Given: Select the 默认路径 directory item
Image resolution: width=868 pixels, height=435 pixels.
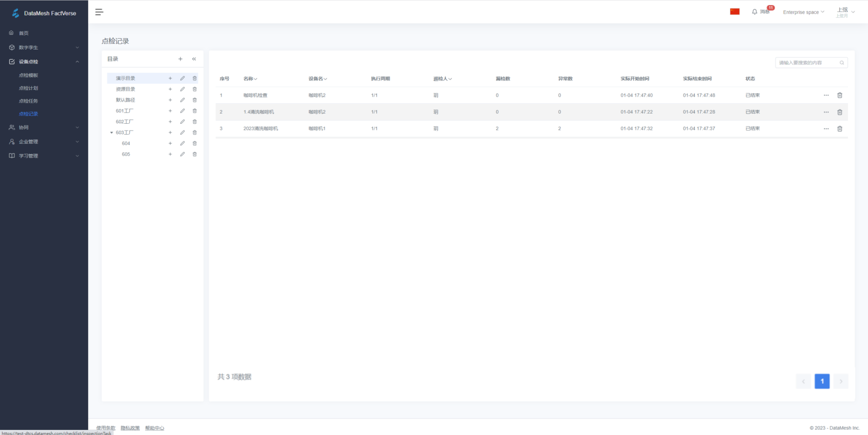Looking at the screenshot, I should tap(125, 100).
